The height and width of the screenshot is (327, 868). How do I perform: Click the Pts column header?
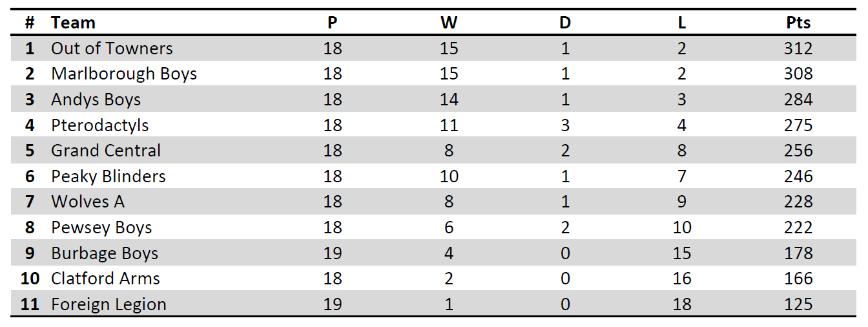point(798,23)
